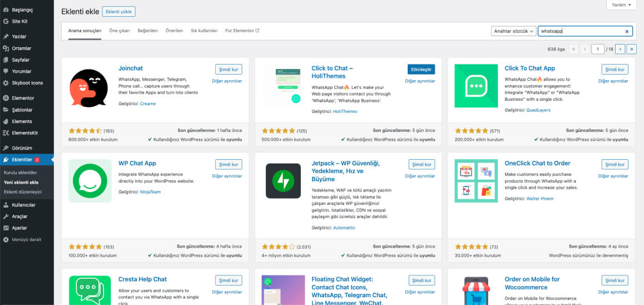This screenshot has width=644, height=305.
Task: Open the Creame developer link
Action: [148, 104]
